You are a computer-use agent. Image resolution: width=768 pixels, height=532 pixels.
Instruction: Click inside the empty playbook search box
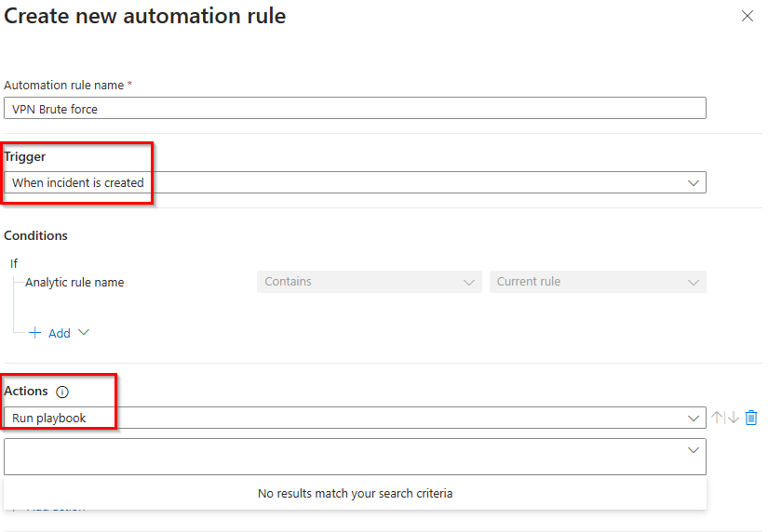[x=344, y=457]
